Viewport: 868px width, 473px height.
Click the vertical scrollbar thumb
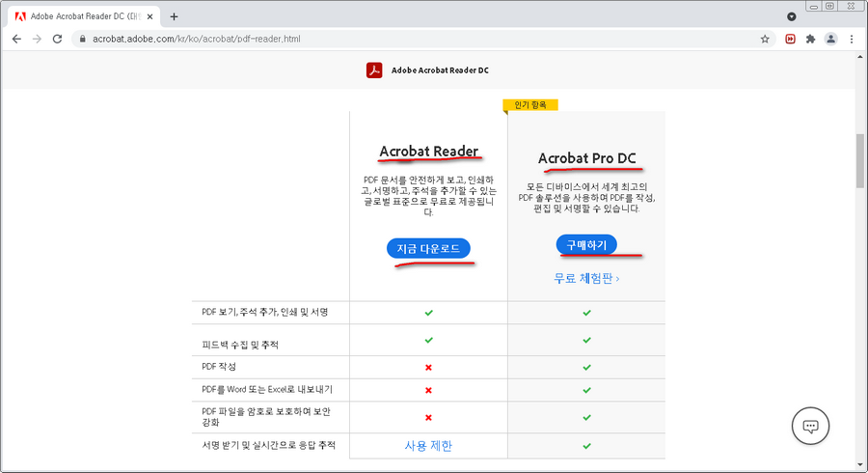[859, 160]
